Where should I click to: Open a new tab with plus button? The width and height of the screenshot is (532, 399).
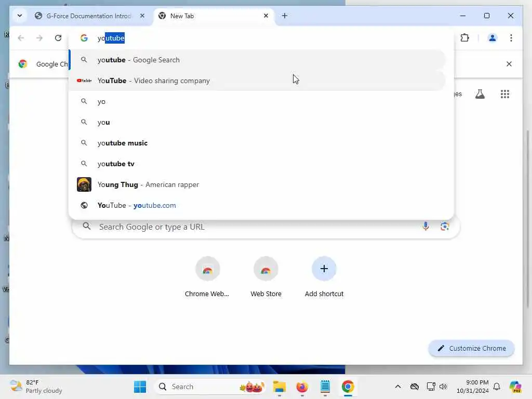(x=284, y=16)
